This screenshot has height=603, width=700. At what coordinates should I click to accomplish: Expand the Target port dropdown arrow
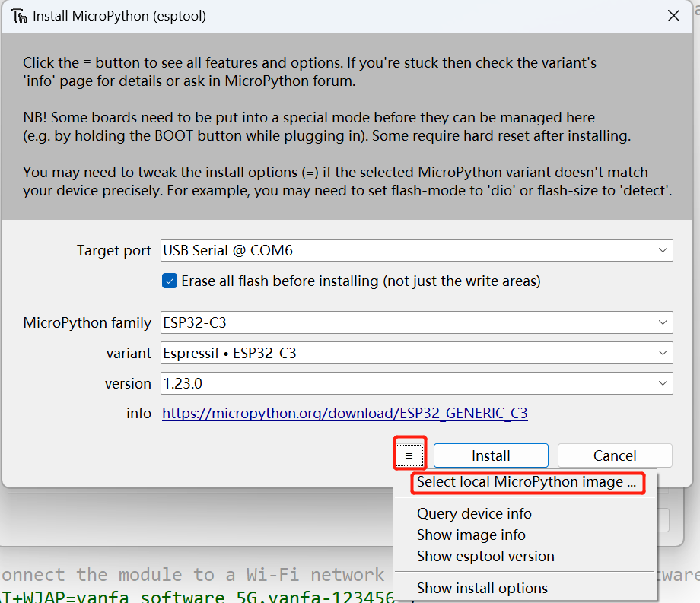click(663, 250)
